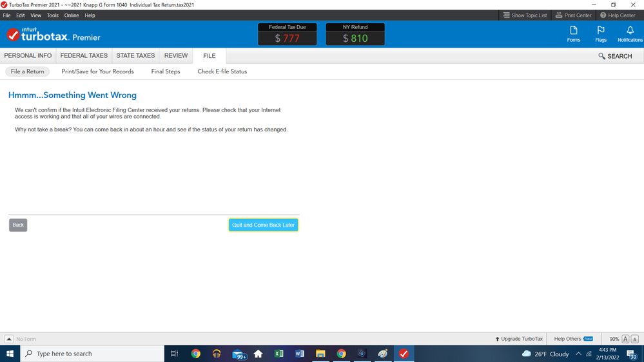Click Upgrade TurboTax in the status bar
This screenshot has height=362, width=644.
pyautogui.click(x=519, y=339)
